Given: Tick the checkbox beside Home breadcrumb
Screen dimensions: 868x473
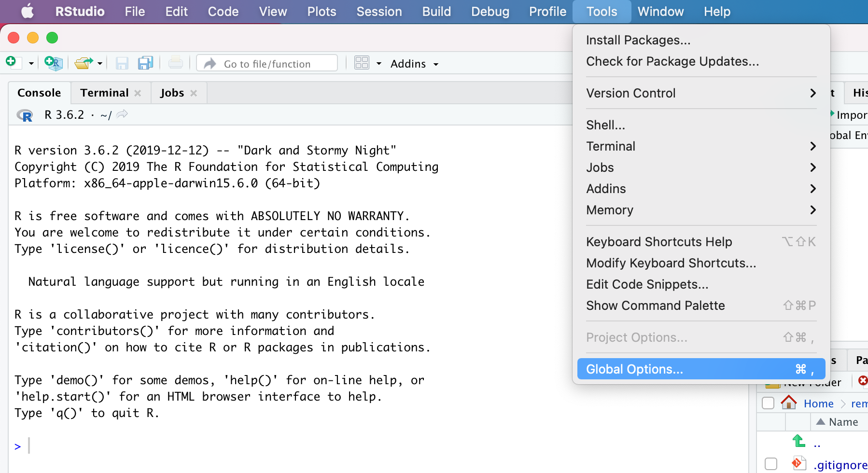Looking at the screenshot, I should pyautogui.click(x=768, y=403).
